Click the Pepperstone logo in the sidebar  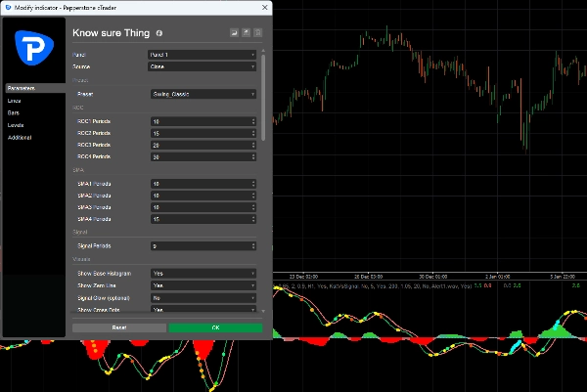pyautogui.click(x=34, y=48)
